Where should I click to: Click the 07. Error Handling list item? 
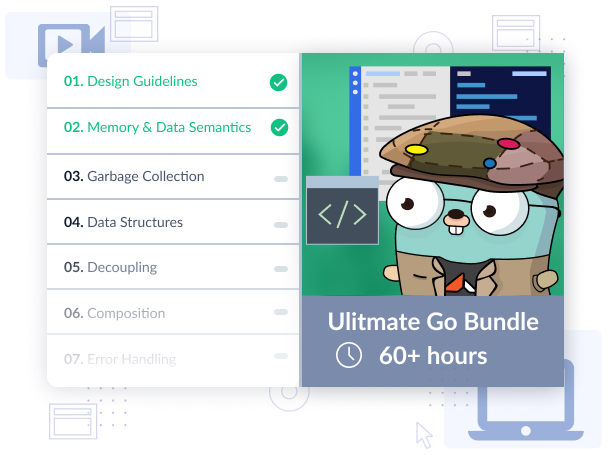(x=120, y=359)
